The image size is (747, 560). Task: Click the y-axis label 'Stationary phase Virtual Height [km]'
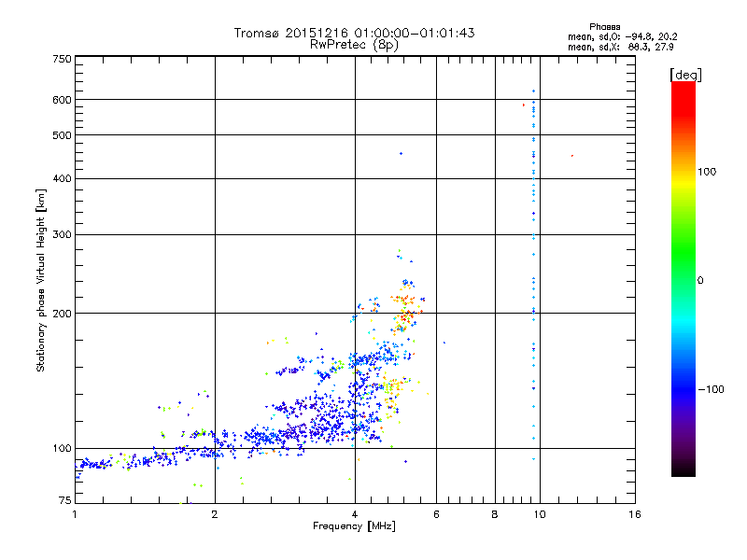(x=41, y=280)
